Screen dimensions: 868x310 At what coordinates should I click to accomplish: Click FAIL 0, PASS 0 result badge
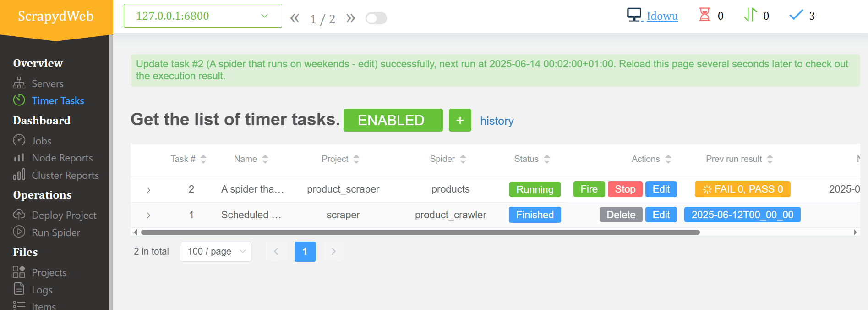pos(742,189)
